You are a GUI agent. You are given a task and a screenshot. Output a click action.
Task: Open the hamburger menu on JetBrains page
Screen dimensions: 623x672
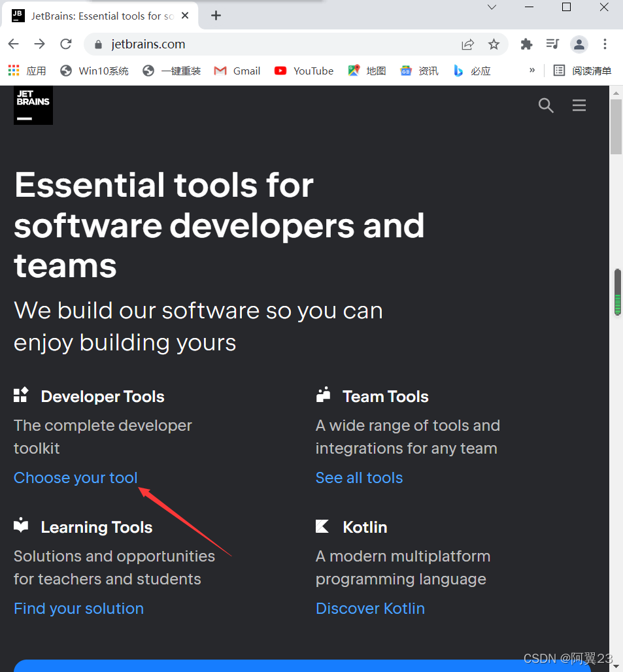pyautogui.click(x=579, y=105)
